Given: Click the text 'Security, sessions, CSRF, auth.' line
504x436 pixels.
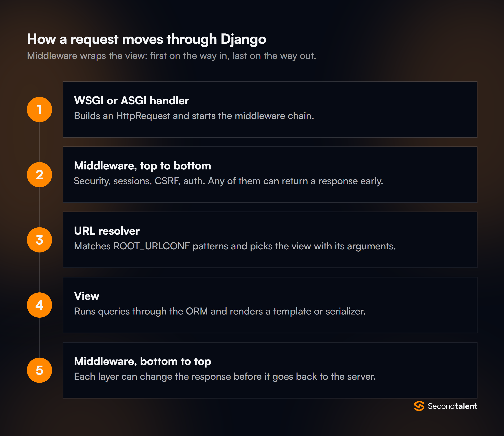Looking at the screenshot, I should [228, 181].
